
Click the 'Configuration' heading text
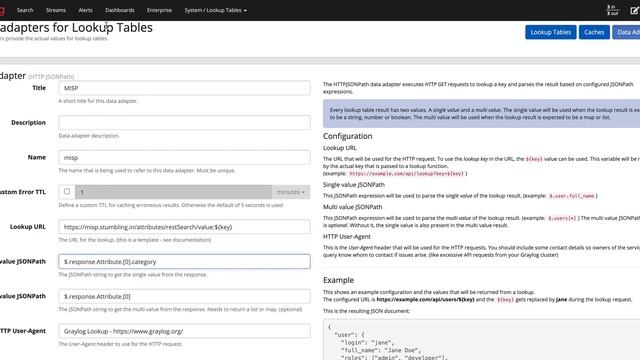pos(347,136)
